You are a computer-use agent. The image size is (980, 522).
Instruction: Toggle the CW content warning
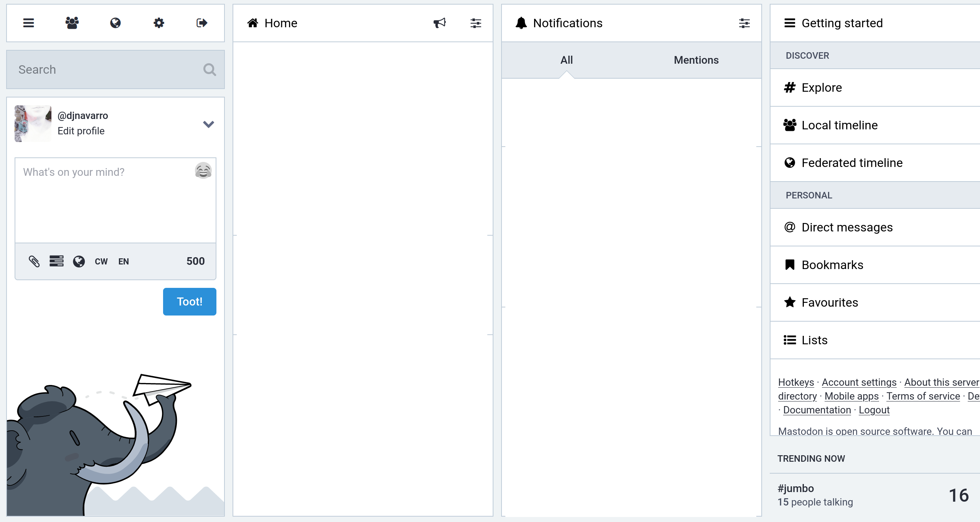click(x=101, y=261)
